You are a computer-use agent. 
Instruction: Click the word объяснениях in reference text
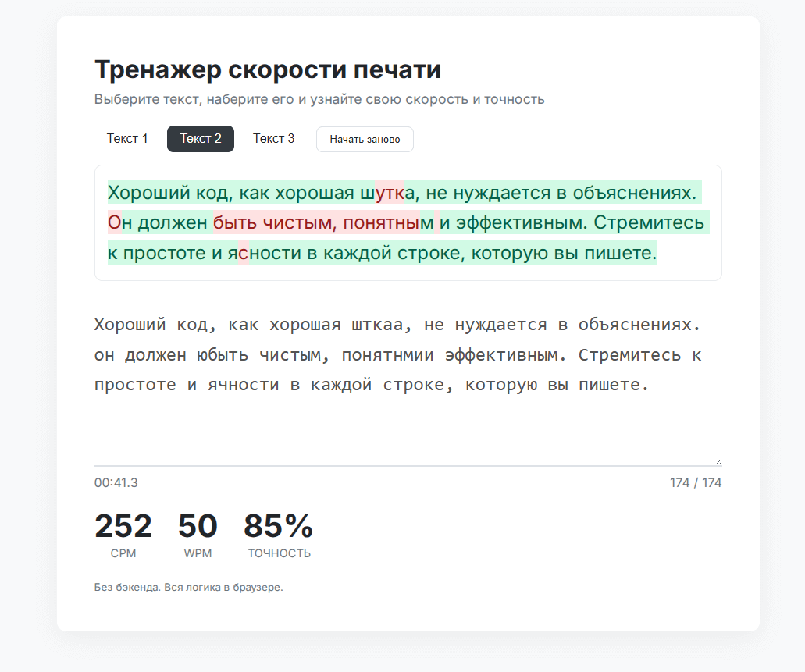633,193
